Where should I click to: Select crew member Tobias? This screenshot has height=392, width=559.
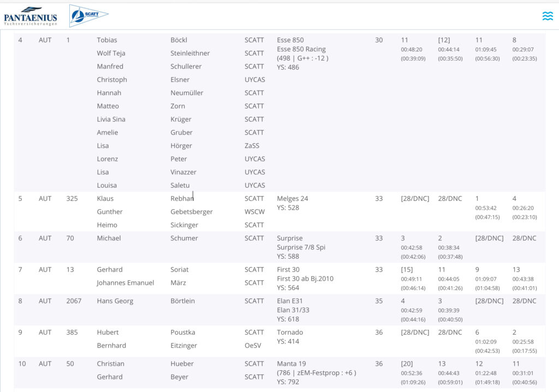(107, 40)
